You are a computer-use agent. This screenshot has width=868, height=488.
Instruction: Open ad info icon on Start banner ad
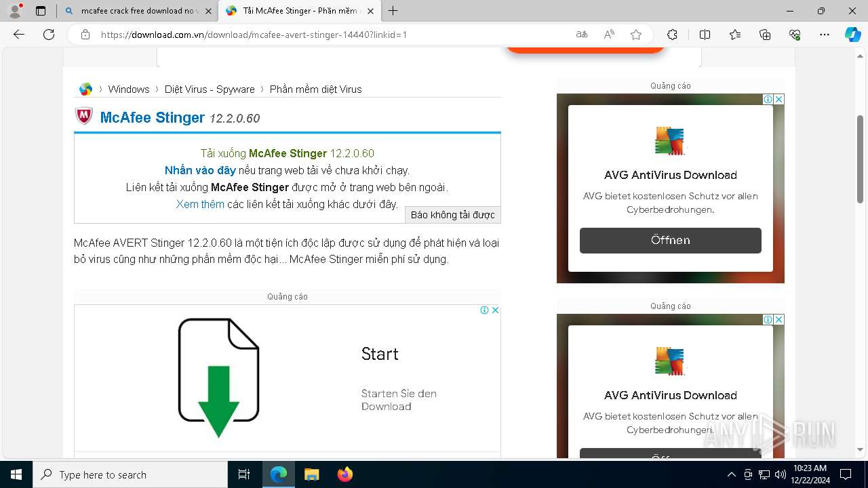484,310
